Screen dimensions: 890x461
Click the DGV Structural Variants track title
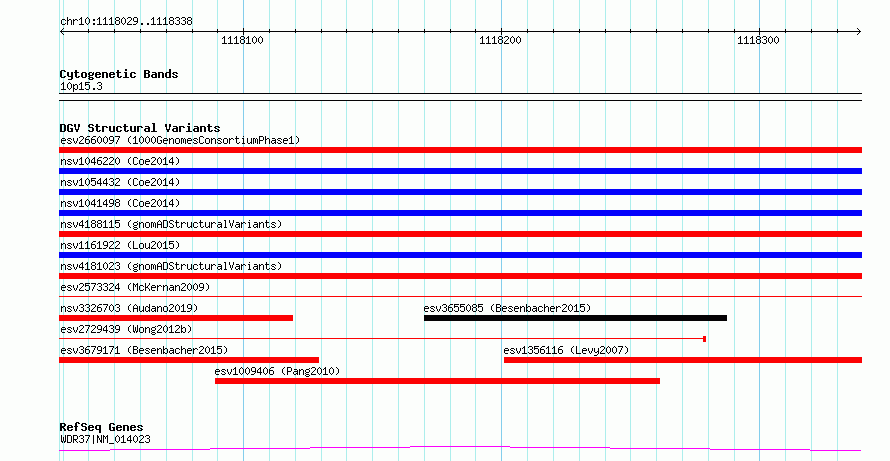coord(140,128)
